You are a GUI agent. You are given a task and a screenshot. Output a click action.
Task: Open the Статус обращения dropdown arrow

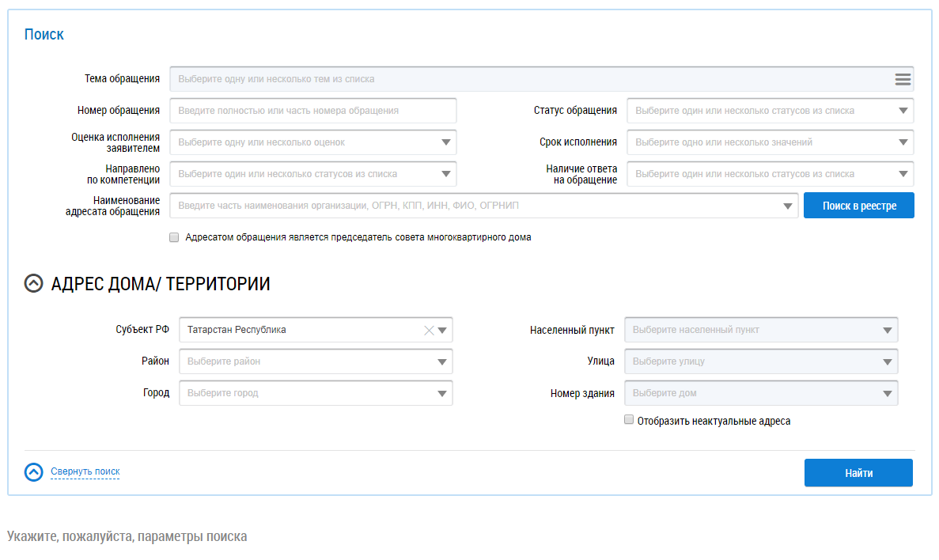[903, 111]
